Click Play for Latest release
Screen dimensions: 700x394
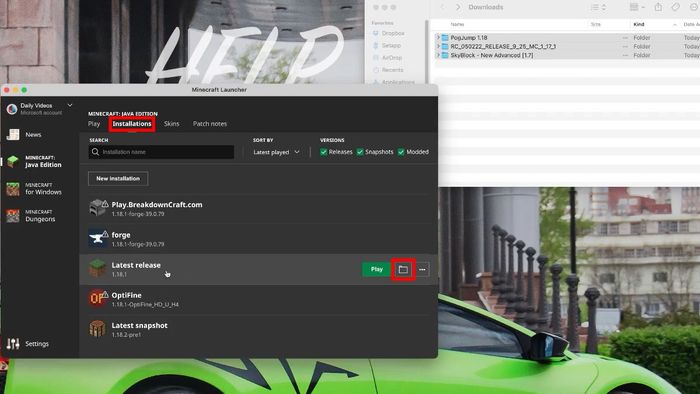coord(376,269)
